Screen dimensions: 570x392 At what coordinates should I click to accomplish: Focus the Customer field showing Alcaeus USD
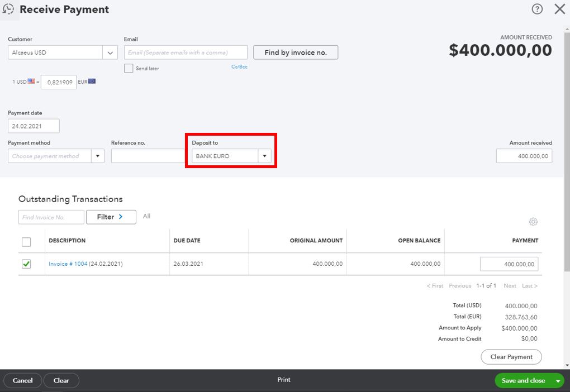pos(55,52)
